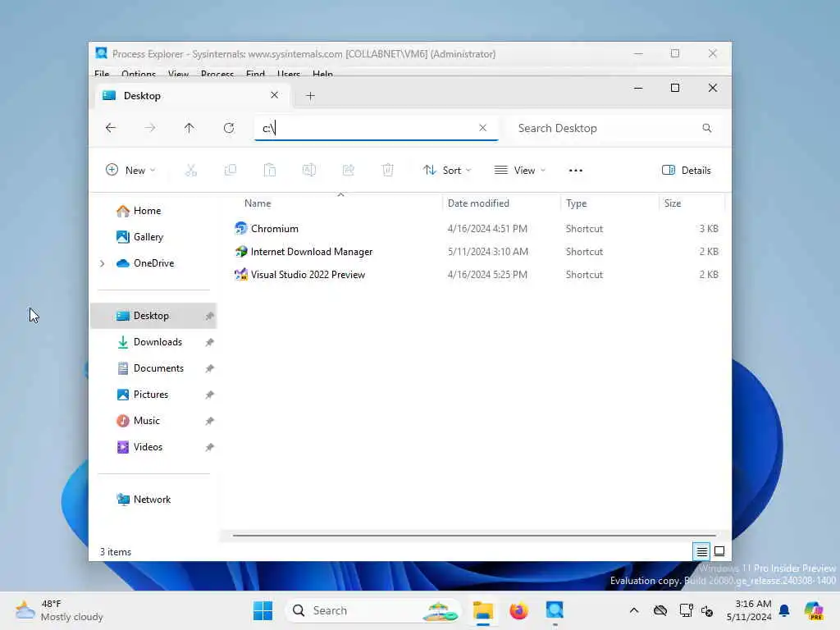Click the Delete trash icon
Image resolution: width=840 pixels, height=630 pixels.
pyautogui.click(x=388, y=171)
